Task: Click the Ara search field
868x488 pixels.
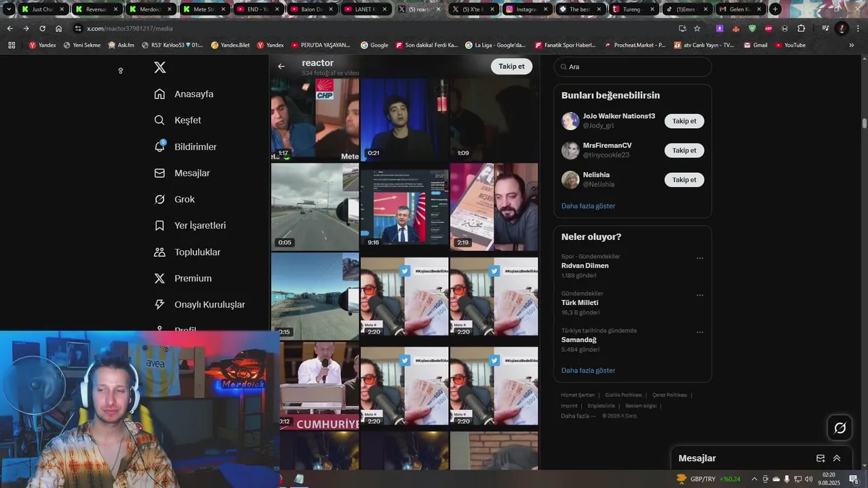Action: (x=633, y=67)
